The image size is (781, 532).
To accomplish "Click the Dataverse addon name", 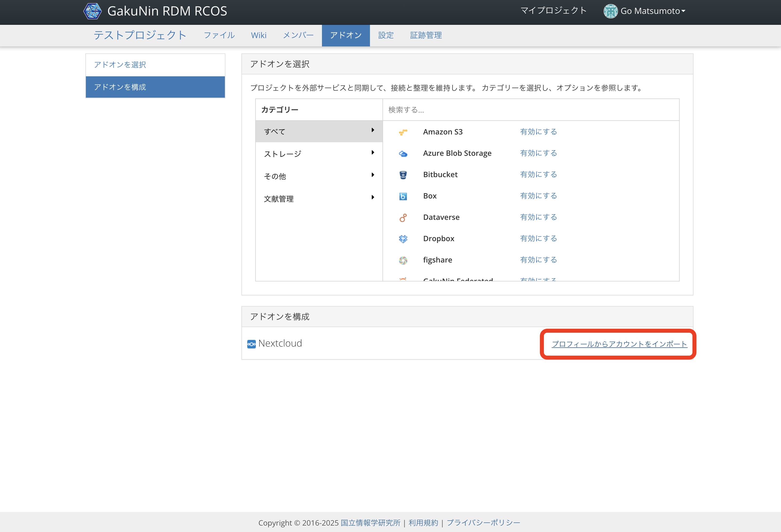I will (x=441, y=217).
